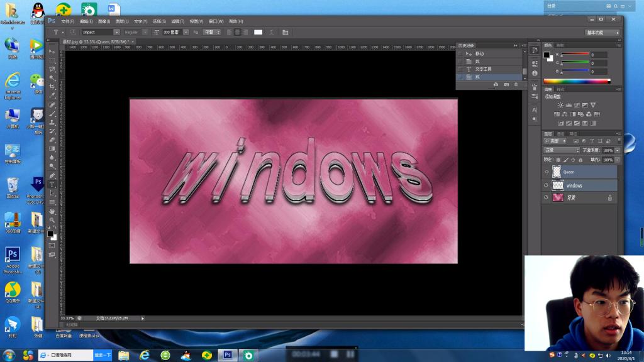The image size is (644, 362).
Task: Open the 文件(F) menu
Action: (67, 21)
